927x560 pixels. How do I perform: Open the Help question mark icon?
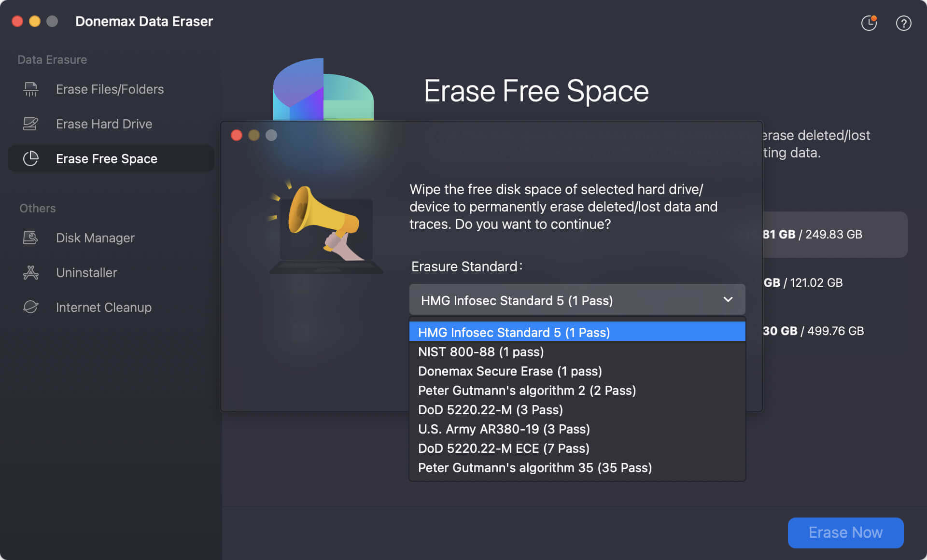[x=903, y=23]
